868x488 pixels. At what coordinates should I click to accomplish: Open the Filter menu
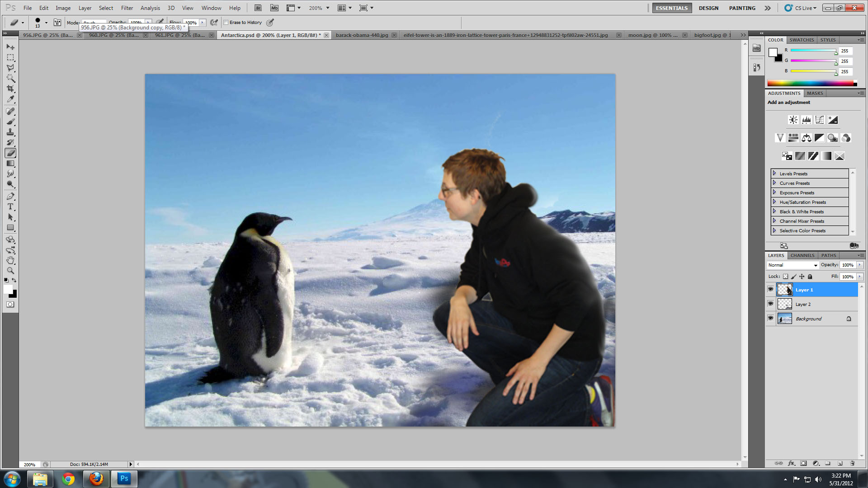click(127, 8)
